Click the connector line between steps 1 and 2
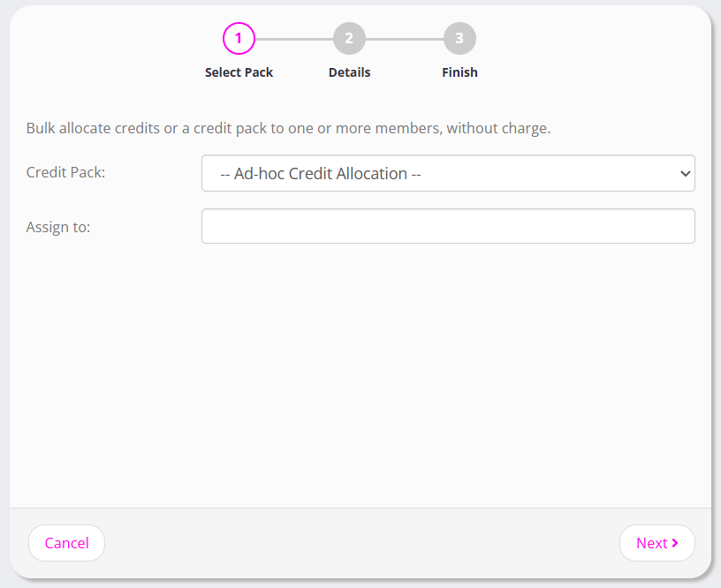Viewport: 721px width, 588px height. click(293, 39)
